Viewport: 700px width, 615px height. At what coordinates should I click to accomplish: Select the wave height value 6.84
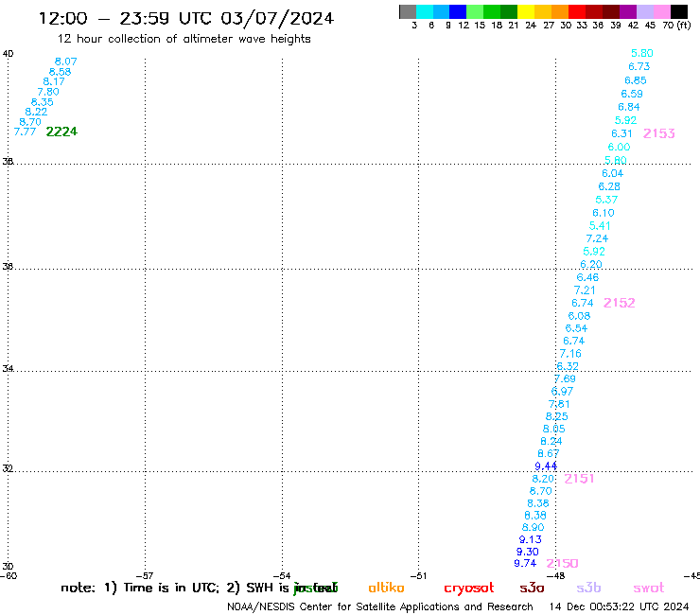coord(629,107)
